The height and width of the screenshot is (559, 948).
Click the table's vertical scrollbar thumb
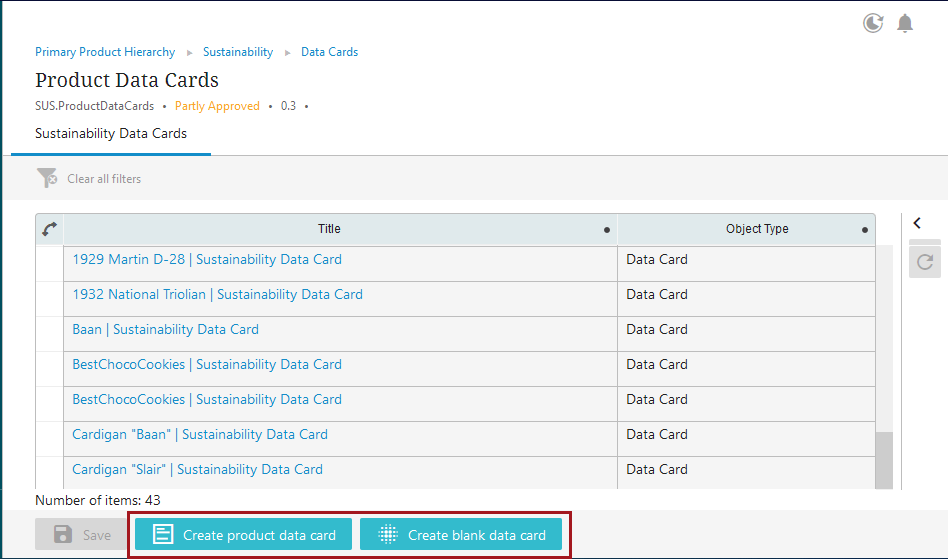pyautogui.click(x=884, y=461)
